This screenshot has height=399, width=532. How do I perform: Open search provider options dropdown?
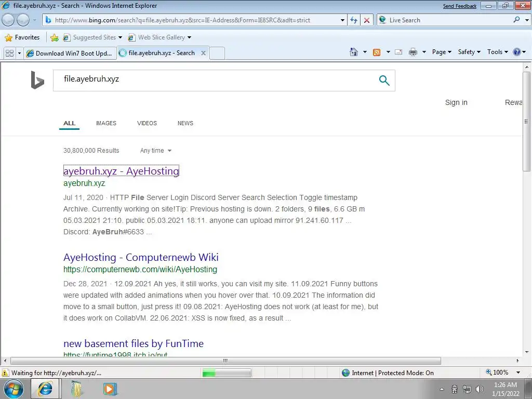pyautogui.click(x=527, y=20)
